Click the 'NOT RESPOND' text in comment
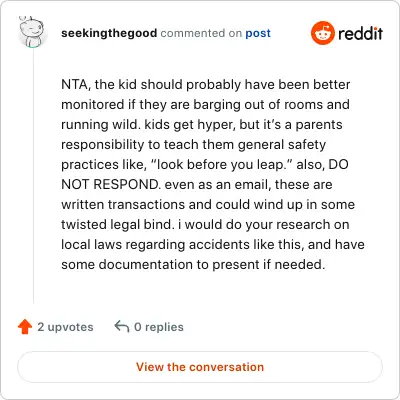The image size is (400, 400). 110,184
